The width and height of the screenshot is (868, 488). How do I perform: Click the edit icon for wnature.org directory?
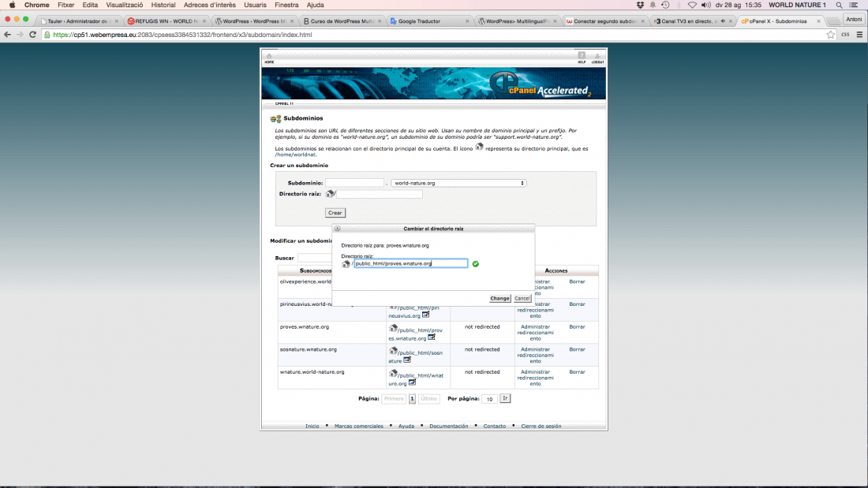412,382
